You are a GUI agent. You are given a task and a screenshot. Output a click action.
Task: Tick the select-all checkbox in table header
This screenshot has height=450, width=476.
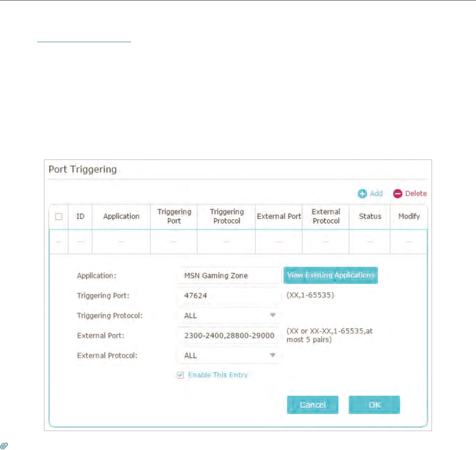pyautogui.click(x=59, y=217)
